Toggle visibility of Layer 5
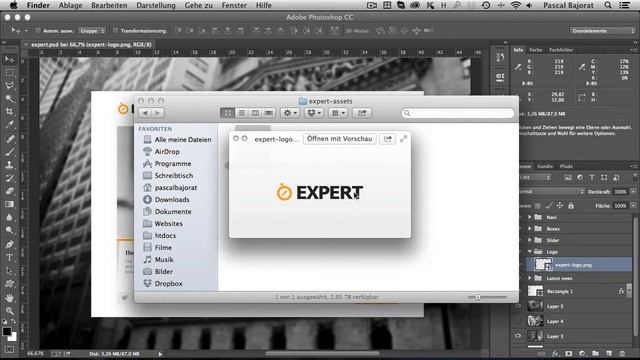 point(518,306)
